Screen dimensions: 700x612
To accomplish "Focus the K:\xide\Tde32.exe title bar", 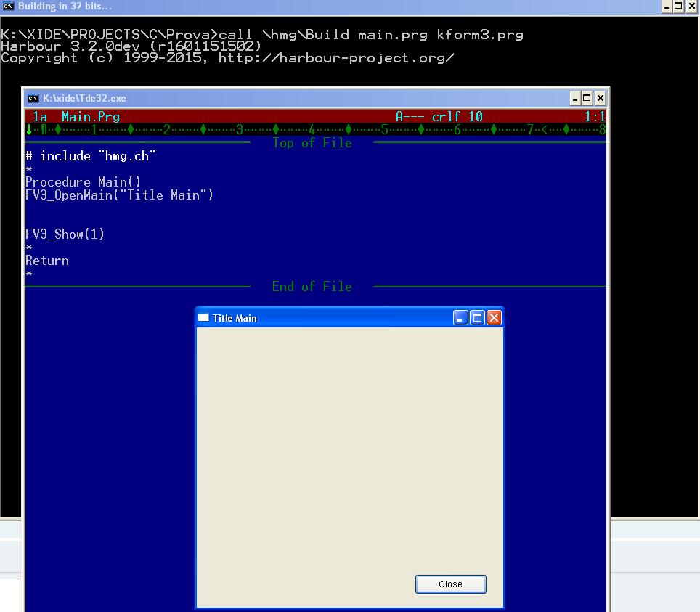I will [x=290, y=98].
